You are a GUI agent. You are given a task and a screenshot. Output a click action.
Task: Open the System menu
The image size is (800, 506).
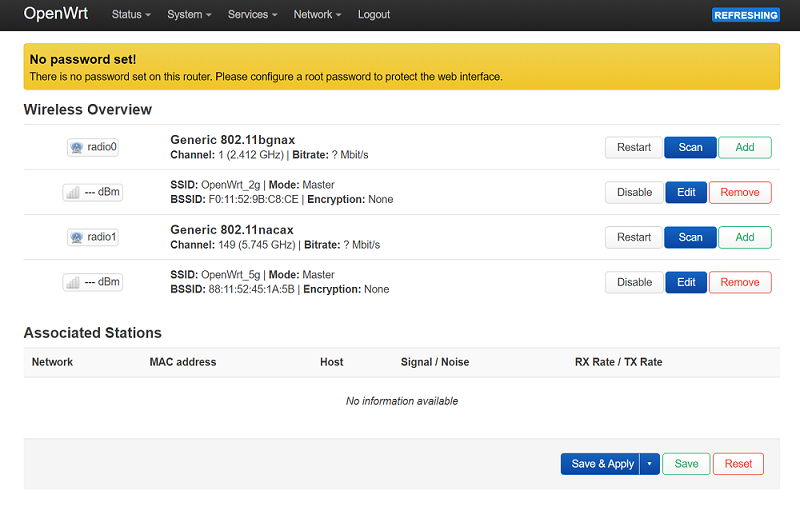pyautogui.click(x=189, y=15)
